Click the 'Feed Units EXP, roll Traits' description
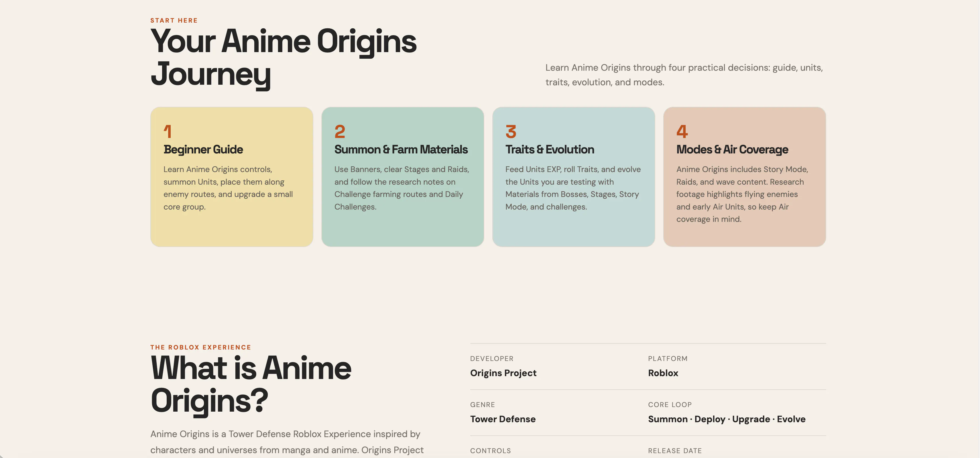Viewport: 980px width, 458px height. [573, 188]
